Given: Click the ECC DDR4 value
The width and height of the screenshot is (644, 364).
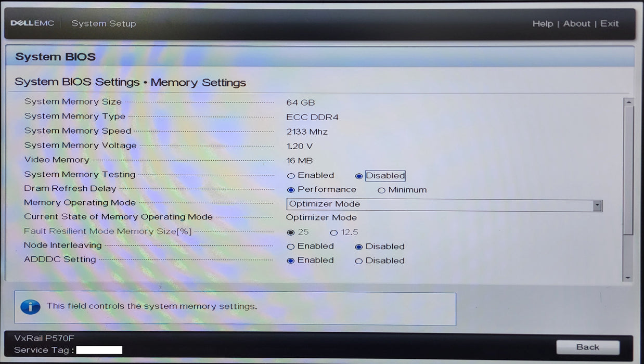Looking at the screenshot, I should tap(312, 117).
